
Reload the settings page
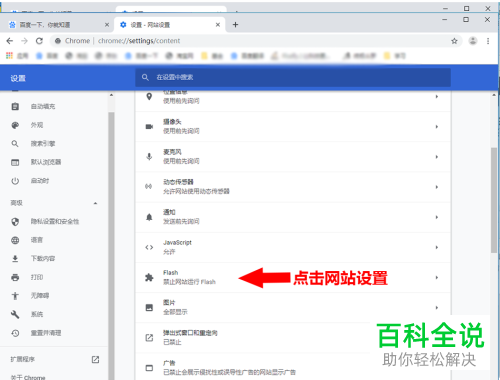(39, 41)
